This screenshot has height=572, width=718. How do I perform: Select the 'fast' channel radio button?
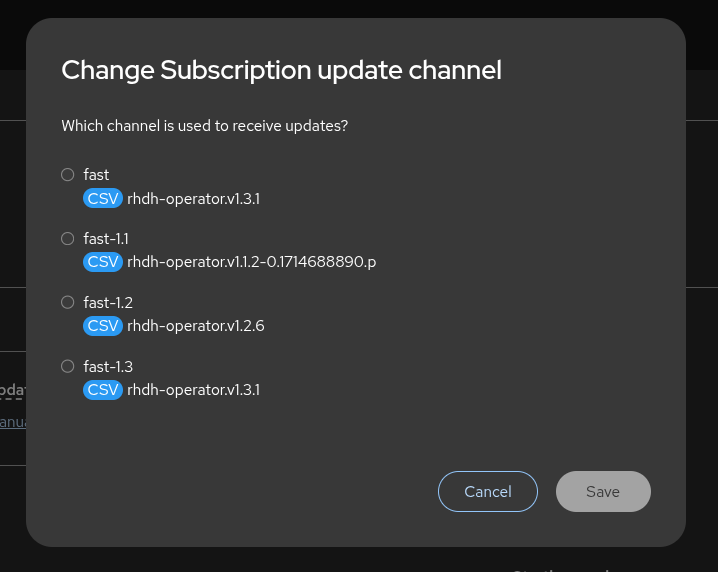tap(68, 175)
